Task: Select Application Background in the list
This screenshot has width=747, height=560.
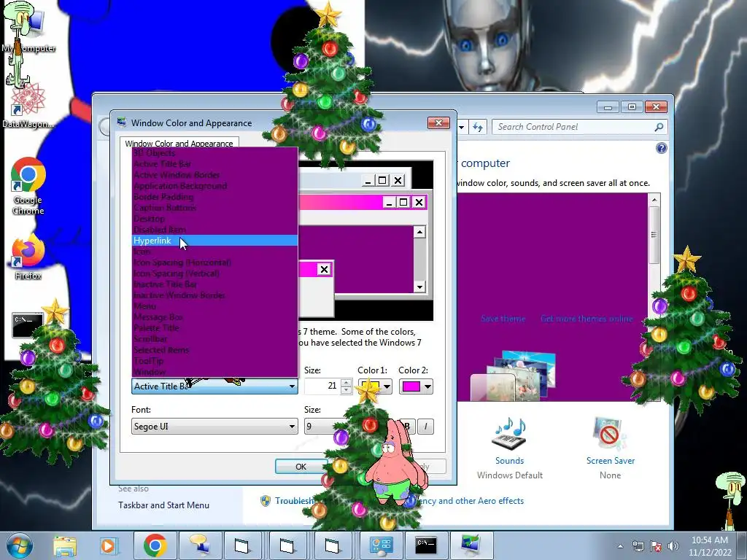Action: pyautogui.click(x=215, y=186)
